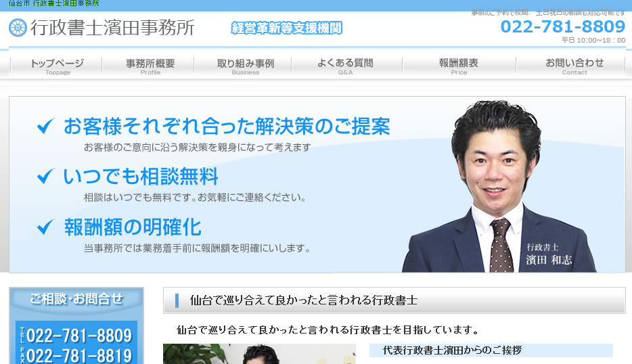
Task: Click the 行政書士 濱田 和志 name caption
Action: (549, 254)
